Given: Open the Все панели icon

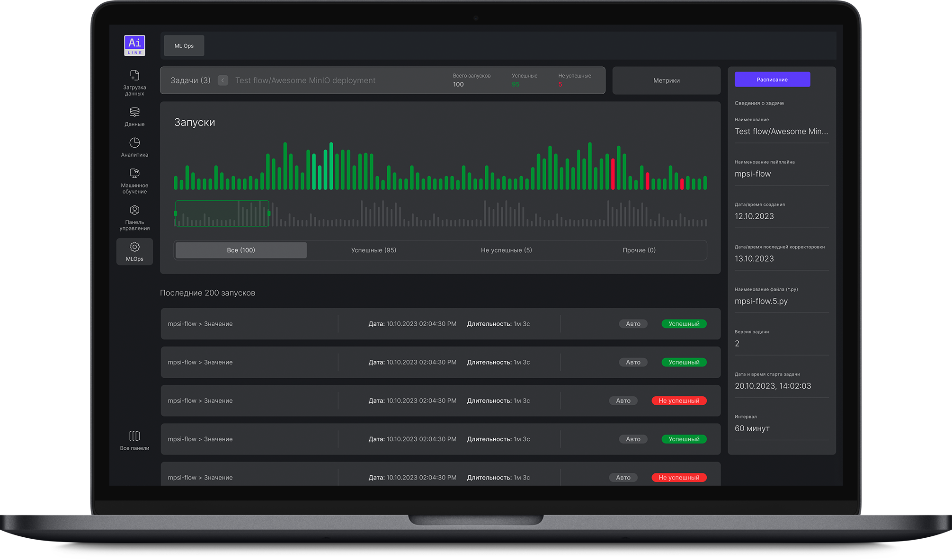Looking at the screenshot, I should click(134, 436).
